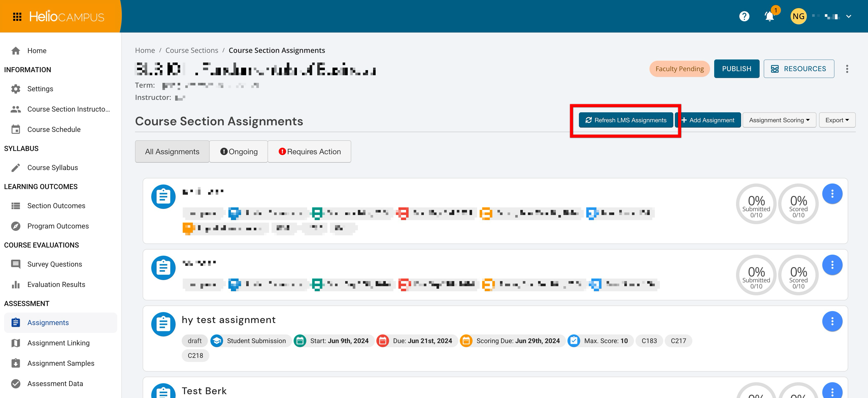Image resolution: width=868 pixels, height=398 pixels.
Task: Open the page's three-dot options menu
Action: click(847, 69)
